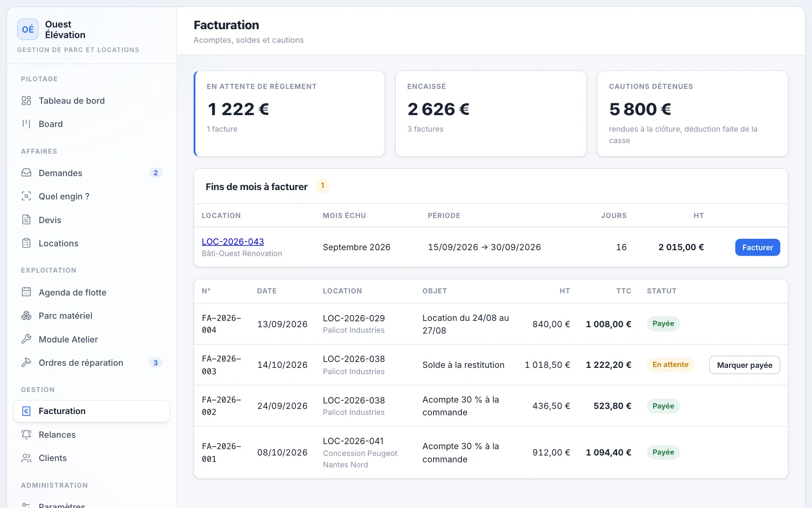Click the Module Atelier wrench icon
Image resolution: width=812 pixels, height=508 pixels.
point(26,339)
